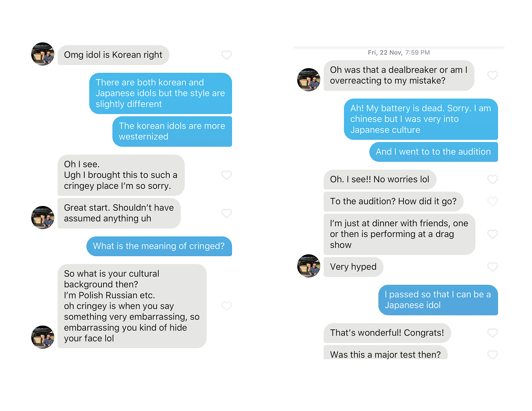Viewport: 532px width, 411px height.
Task: Like the "Omg idol is Korean right" message
Action: point(227,55)
